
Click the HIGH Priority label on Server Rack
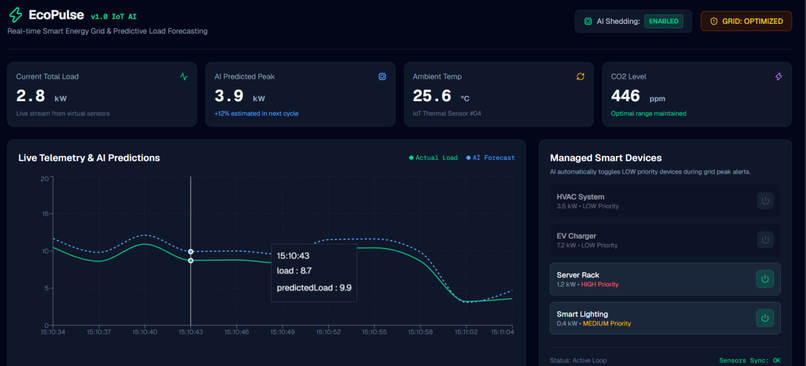coord(600,284)
